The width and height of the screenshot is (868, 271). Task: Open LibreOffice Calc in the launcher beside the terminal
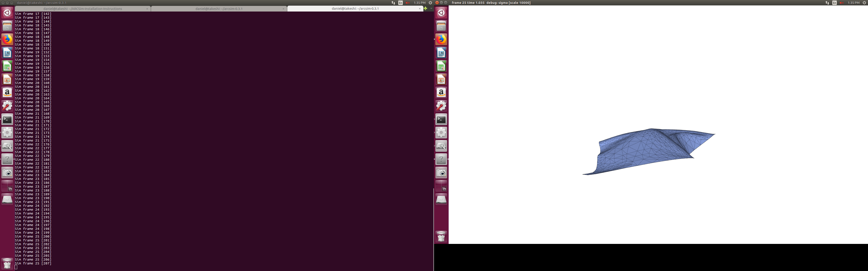click(x=7, y=66)
